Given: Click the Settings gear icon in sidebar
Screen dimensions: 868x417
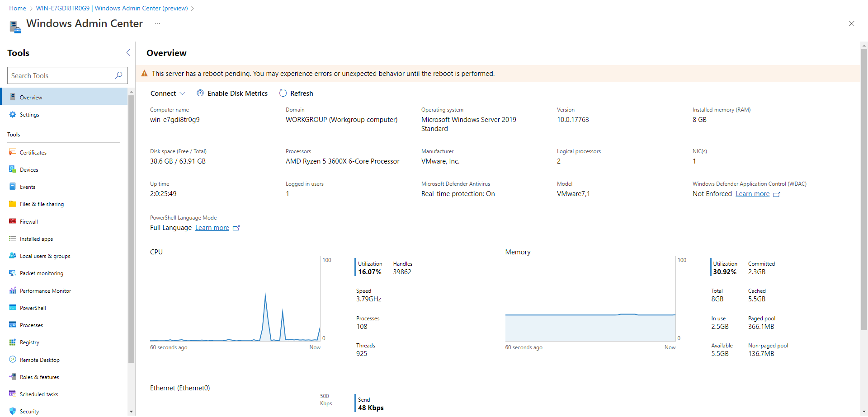Looking at the screenshot, I should pos(13,114).
